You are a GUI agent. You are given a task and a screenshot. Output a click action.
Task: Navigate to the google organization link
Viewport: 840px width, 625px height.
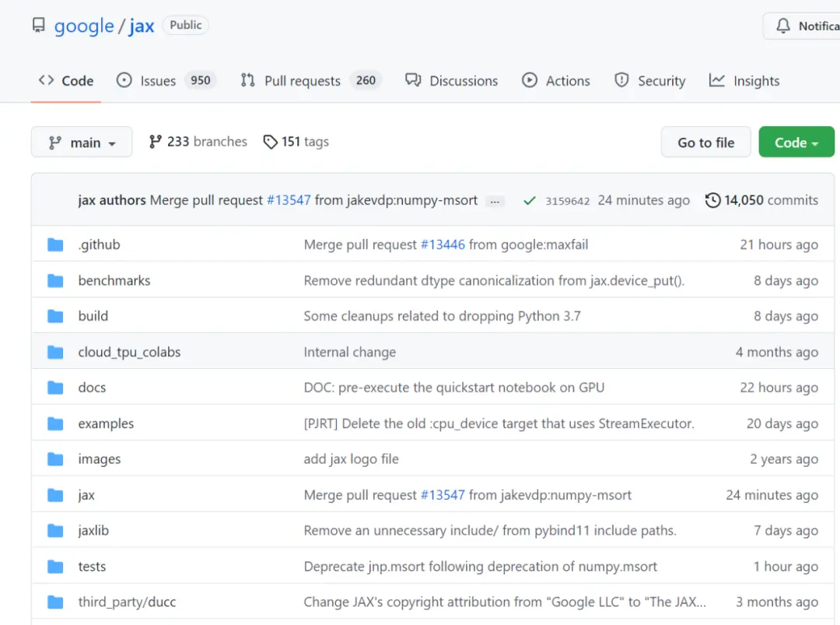(84, 26)
